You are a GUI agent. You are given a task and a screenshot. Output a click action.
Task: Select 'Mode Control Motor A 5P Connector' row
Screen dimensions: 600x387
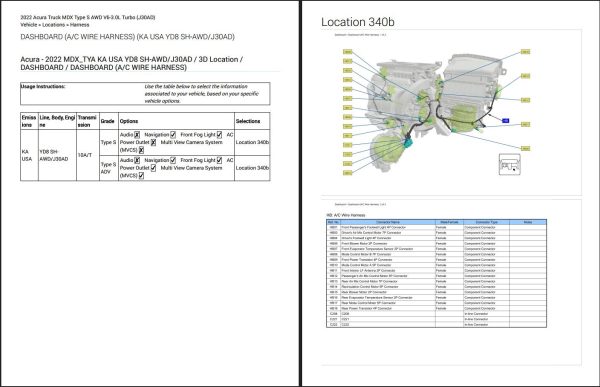coord(436,265)
